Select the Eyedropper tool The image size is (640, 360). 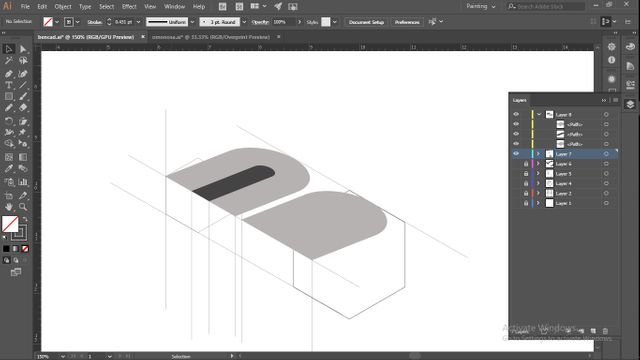click(9, 169)
